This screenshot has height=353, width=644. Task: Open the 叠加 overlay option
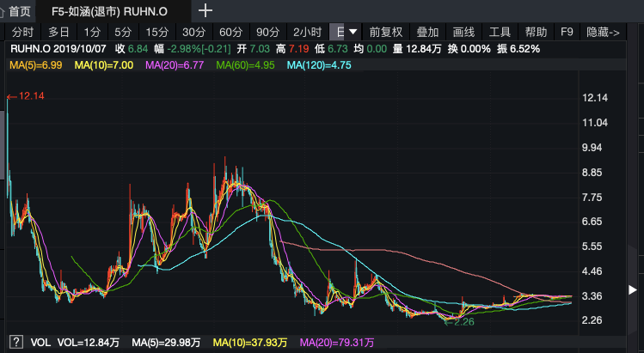427,33
